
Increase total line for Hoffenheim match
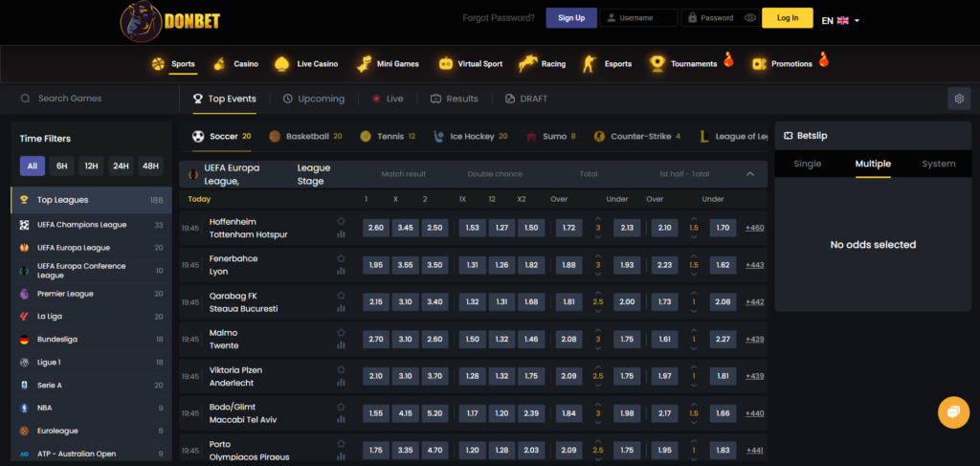(x=597, y=219)
